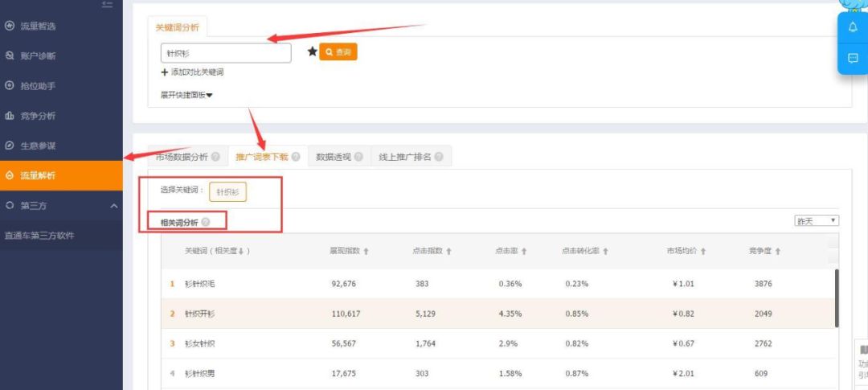This screenshot has height=390, width=868.
Task: Click the 0.87% 点击转化率 value
Action: click(577, 373)
